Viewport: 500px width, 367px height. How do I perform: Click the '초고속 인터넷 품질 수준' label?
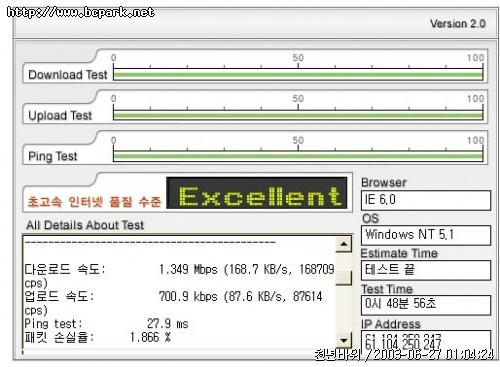(x=94, y=202)
